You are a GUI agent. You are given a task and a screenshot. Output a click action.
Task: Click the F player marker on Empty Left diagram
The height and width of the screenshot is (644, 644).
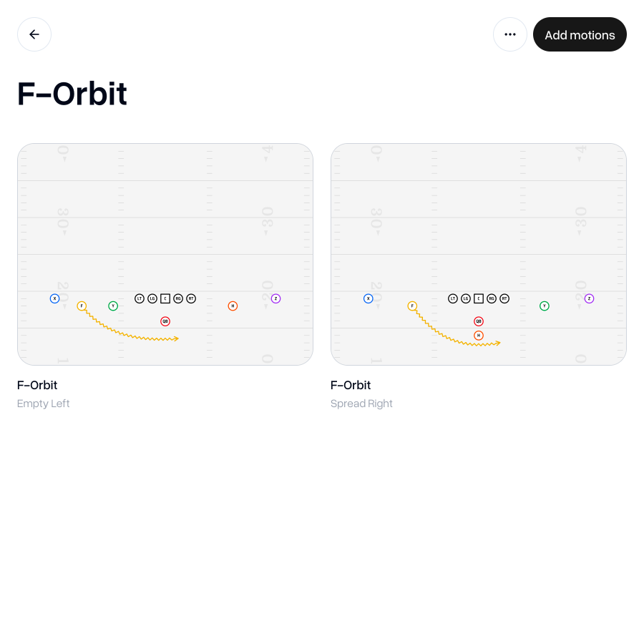pyautogui.click(x=82, y=306)
